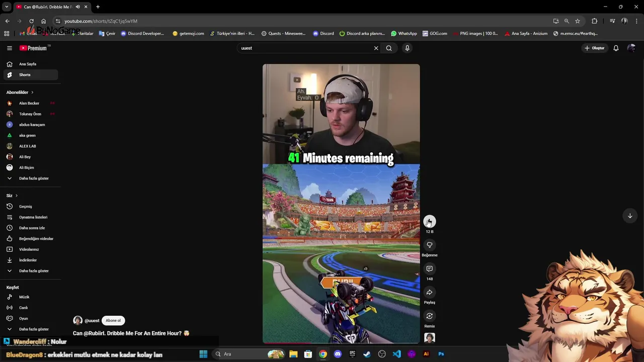Go back in browser history

pos(7,21)
